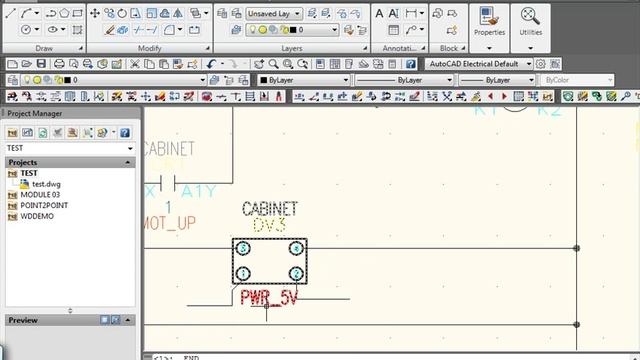The height and width of the screenshot is (360, 640).
Task: Choose the Circle draw tool
Action: point(26,29)
